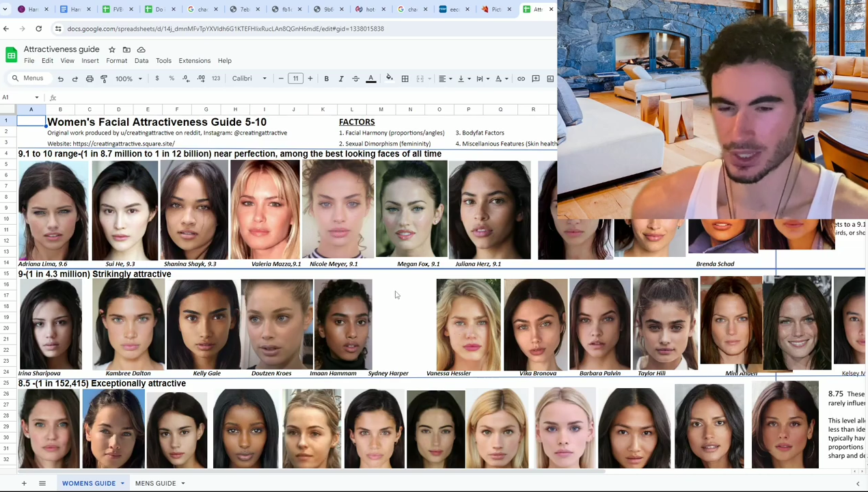This screenshot has height=492, width=868.
Task: Click the Menus search button
Action: (27, 79)
